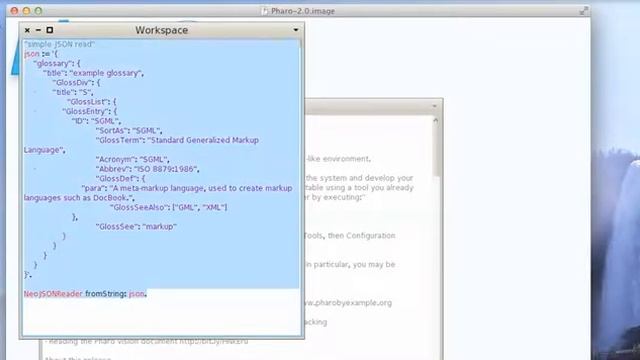Click the "SortAs" key line
640x360 pixels.
129,131
